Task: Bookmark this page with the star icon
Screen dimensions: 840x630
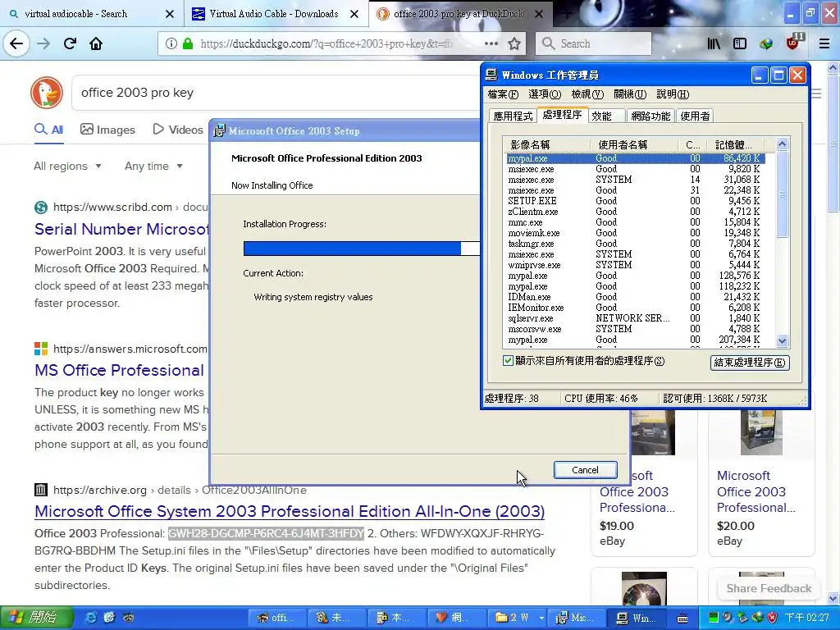Action: click(x=514, y=43)
